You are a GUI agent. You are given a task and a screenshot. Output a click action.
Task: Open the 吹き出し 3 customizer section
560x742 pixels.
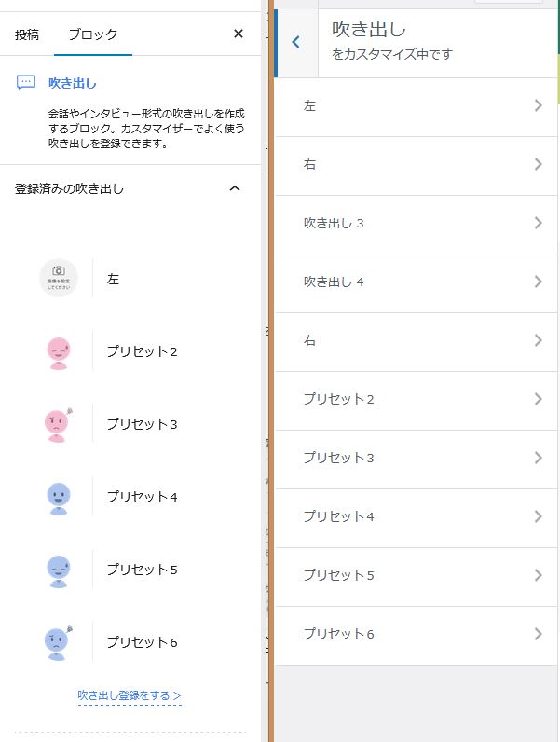[x=417, y=224]
